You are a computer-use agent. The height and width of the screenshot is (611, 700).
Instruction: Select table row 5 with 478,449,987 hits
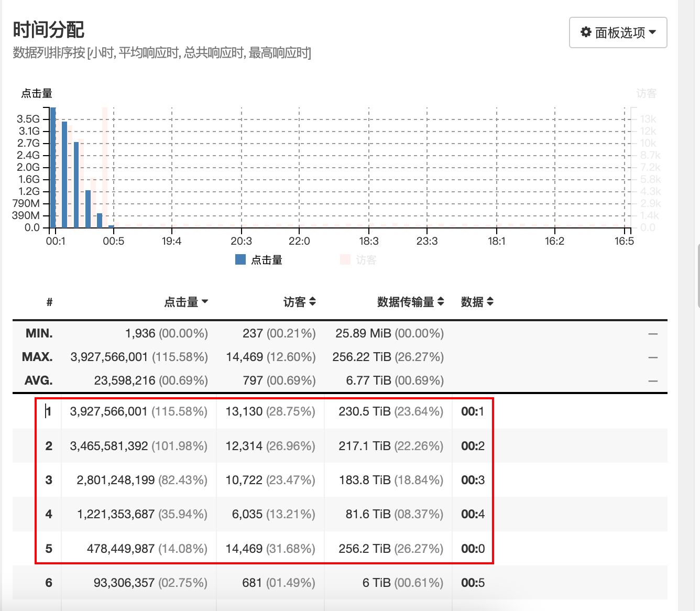[x=147, y=549]
